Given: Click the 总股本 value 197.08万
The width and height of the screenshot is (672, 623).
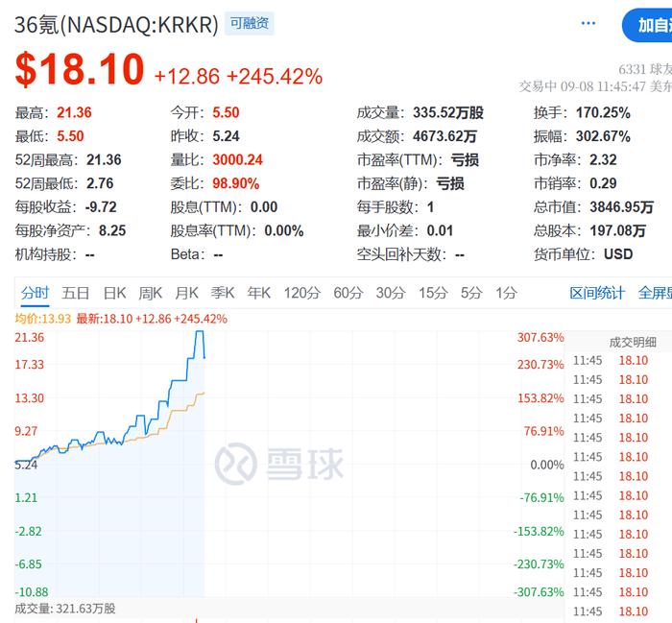Looking at the screenshot, I should tap(617, 231).
